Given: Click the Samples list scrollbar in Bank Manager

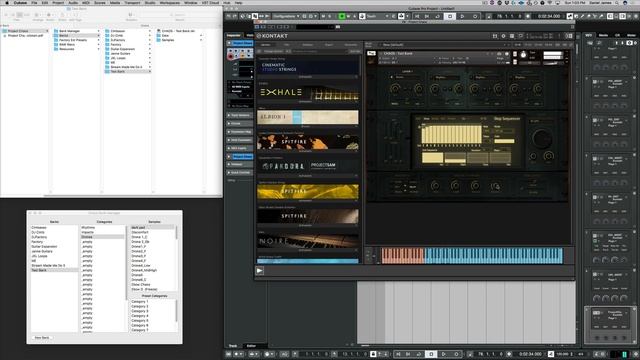Looking at the screenshot, I should tap(177, 233).
